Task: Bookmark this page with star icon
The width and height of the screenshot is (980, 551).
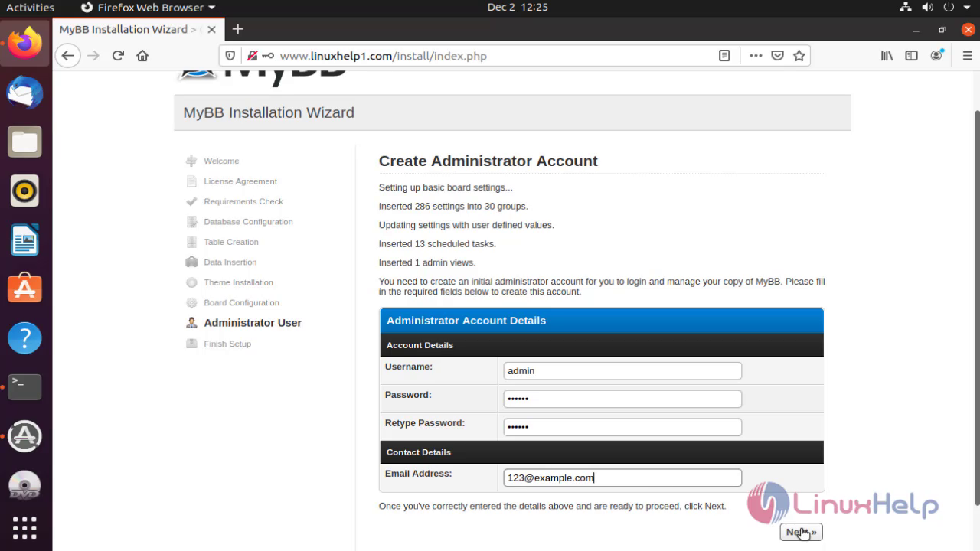Action: (799, 56)
